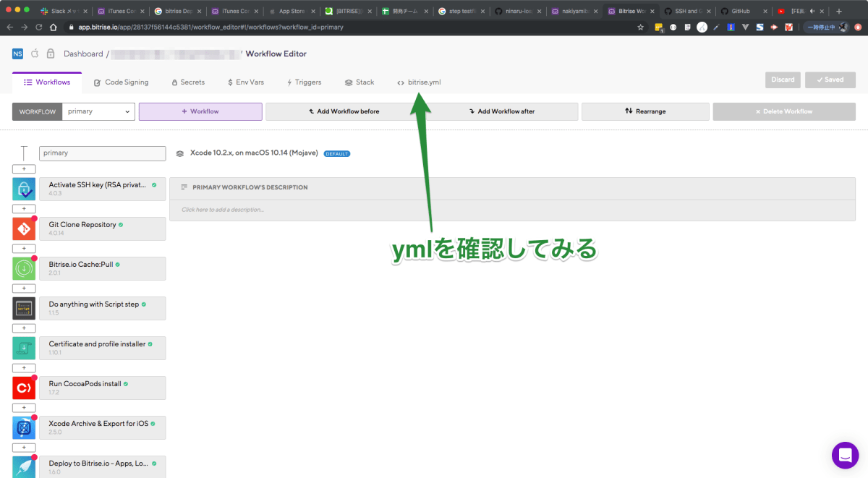Image resolution: width=868 pixels, height=478 pixels.
Task: Add a step between Git Clone and Cache:Pull
Action: click(24, 248)
